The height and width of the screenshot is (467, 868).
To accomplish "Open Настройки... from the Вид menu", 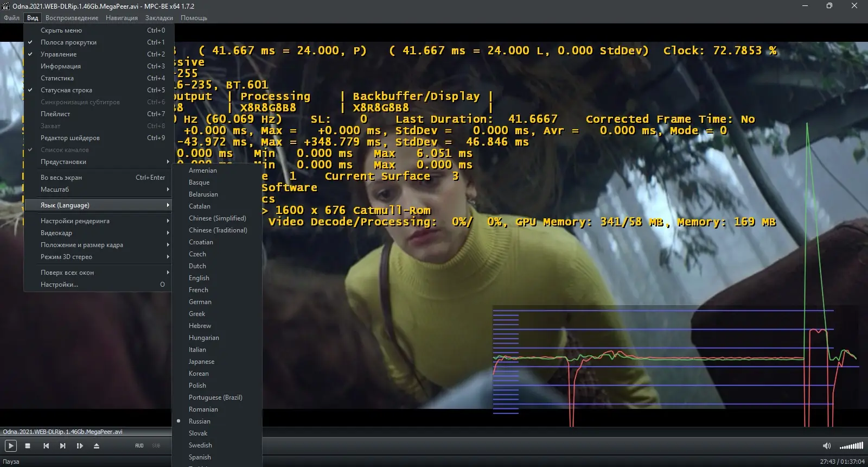I will pos(98,285).
